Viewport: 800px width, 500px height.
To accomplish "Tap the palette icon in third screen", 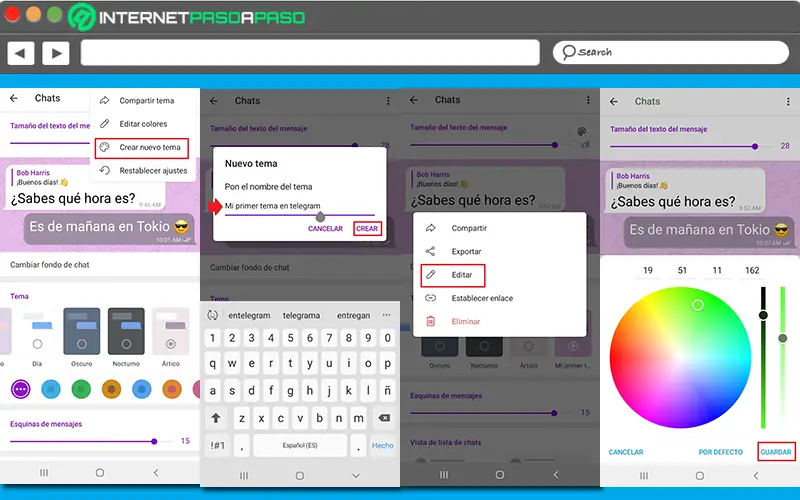I will (x=581, y=132).
